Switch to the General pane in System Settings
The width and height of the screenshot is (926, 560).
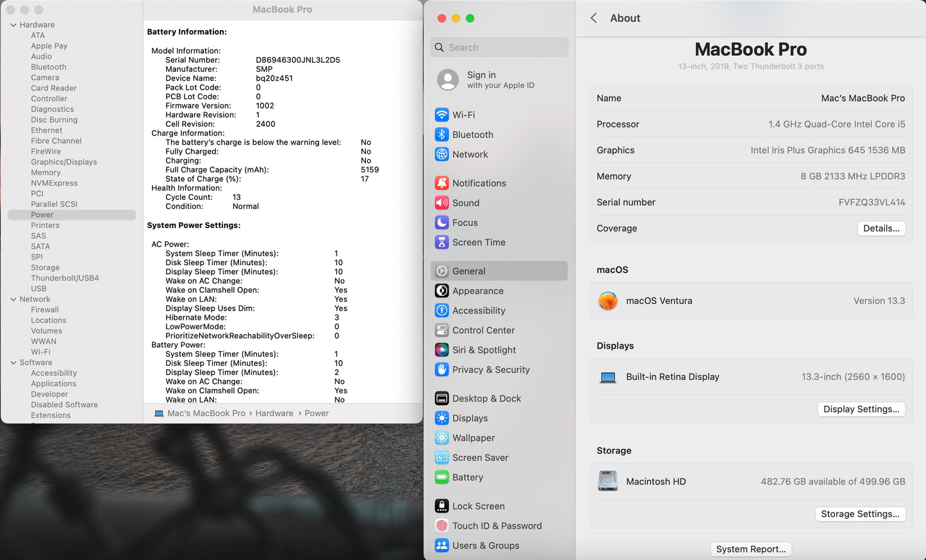tap(468, 270)
